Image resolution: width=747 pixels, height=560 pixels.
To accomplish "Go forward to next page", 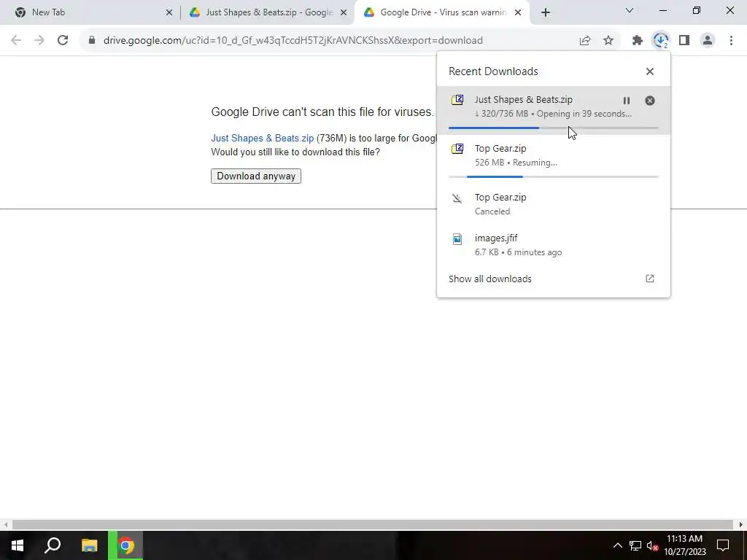I will tap(39, 41).
